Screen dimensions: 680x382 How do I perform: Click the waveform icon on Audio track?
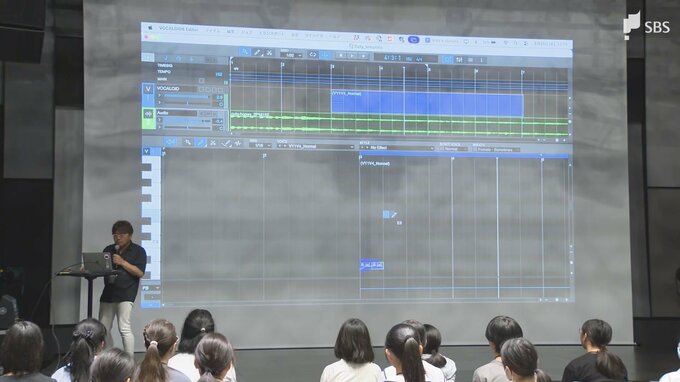click(x=148, y=114)
